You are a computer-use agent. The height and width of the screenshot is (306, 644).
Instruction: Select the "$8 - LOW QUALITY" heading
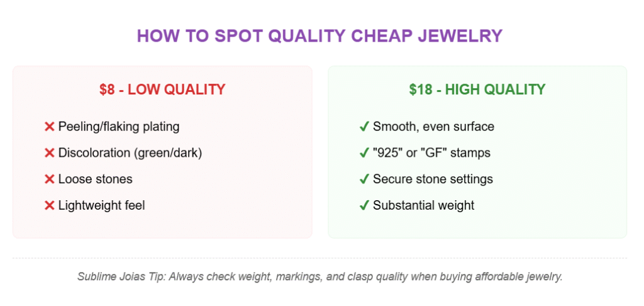click(x=162, y=89)
